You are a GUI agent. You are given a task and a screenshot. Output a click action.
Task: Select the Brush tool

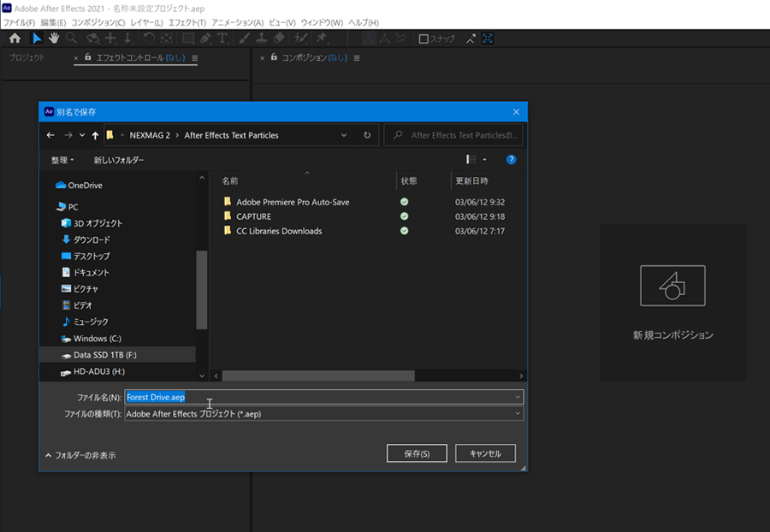click(244, 38)
